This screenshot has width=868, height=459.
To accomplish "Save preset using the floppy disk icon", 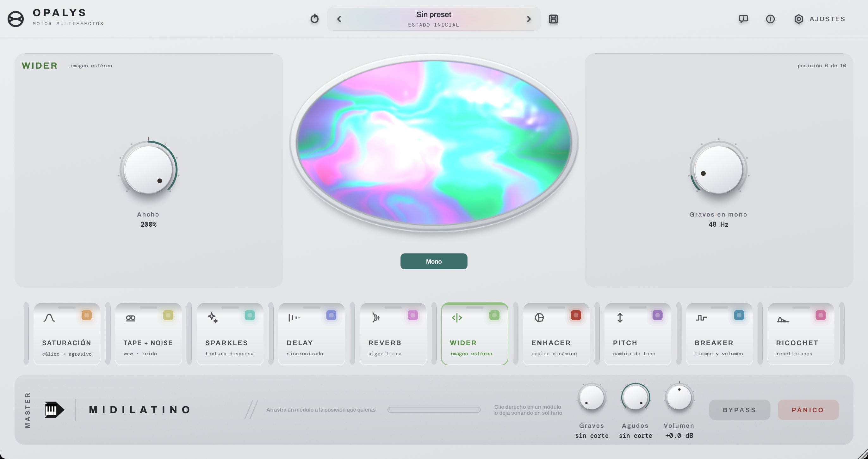I will (553, 19).
